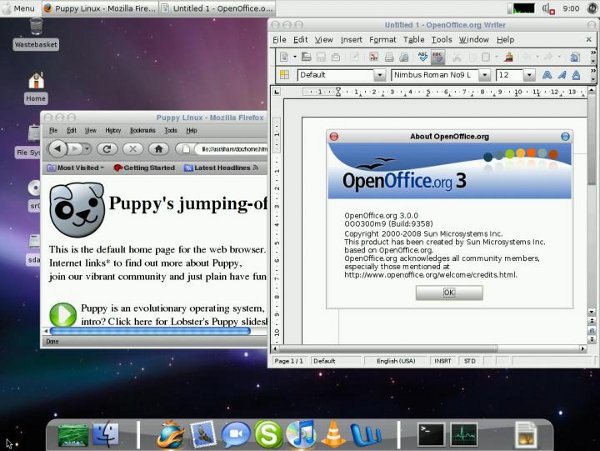Viewport: 600px width, 451px height.
Task: Expand the font size 12 dropdown
Action: point(529,75)
